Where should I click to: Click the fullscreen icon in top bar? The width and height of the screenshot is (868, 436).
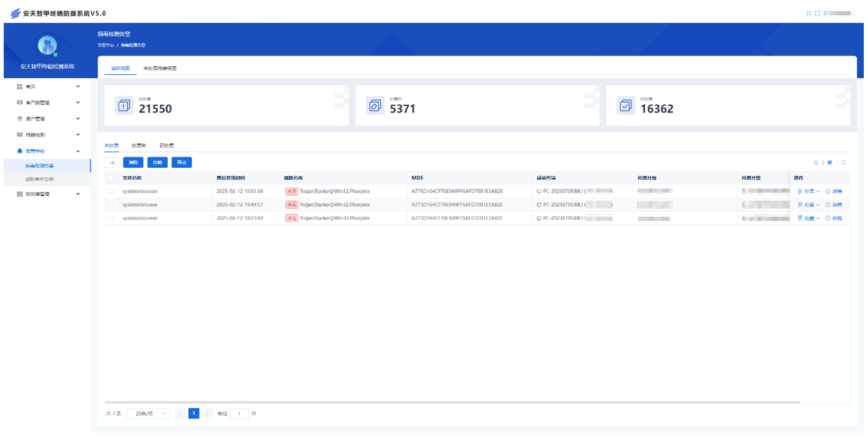point(817,13)
